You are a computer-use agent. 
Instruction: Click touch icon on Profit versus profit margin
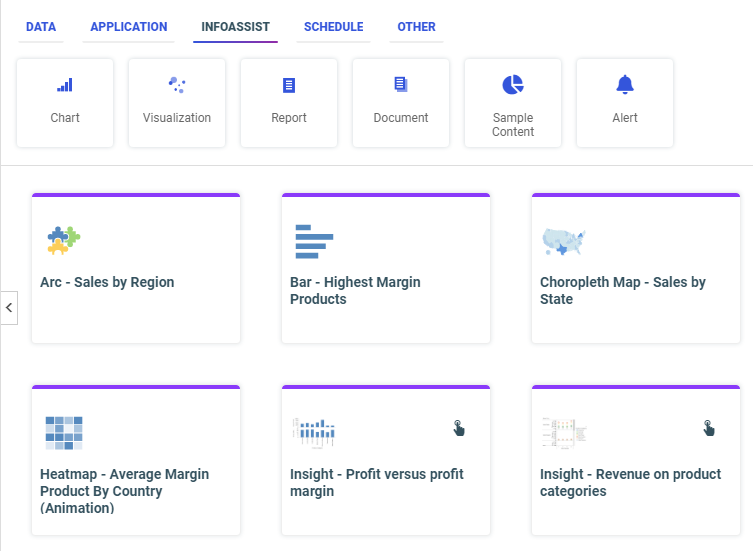(459, 428)
